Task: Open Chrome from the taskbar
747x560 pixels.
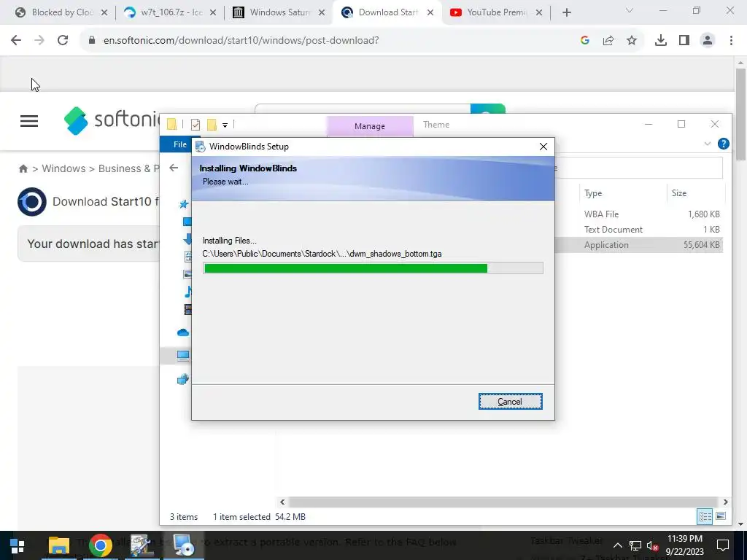Action: click(x=101, y=545)
